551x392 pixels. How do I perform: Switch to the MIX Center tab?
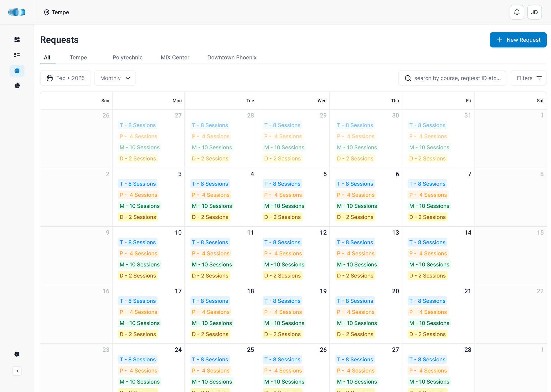175,57
